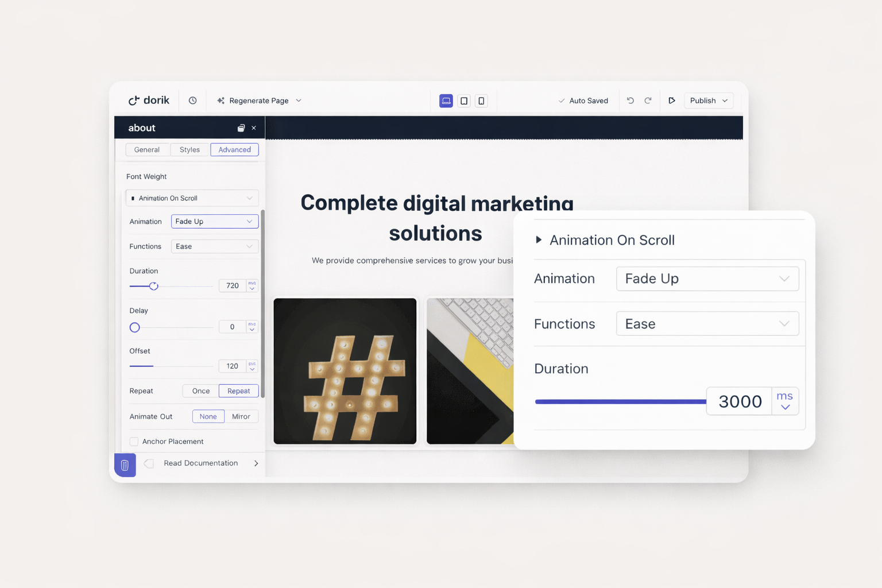Click the delete trash icon

click(x=125, y=465)
